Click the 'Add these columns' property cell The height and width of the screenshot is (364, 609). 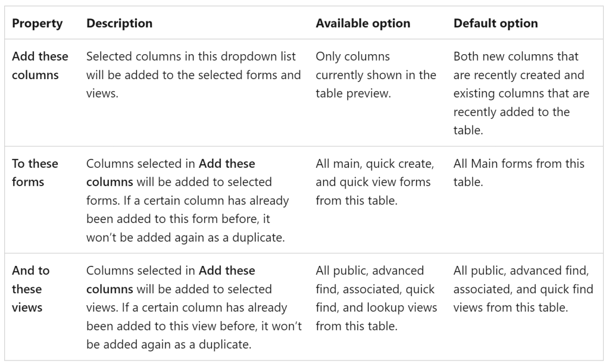40,65
